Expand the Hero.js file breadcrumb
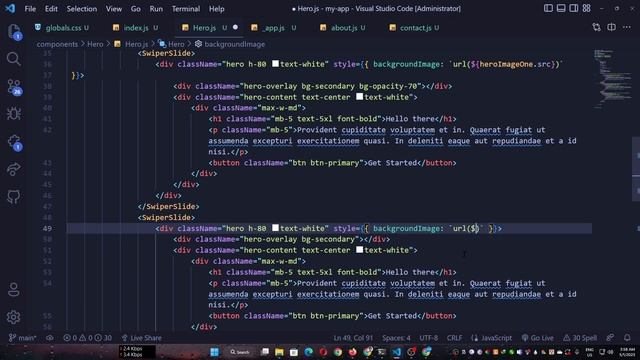The image size is (640, 360). (131, 44)
